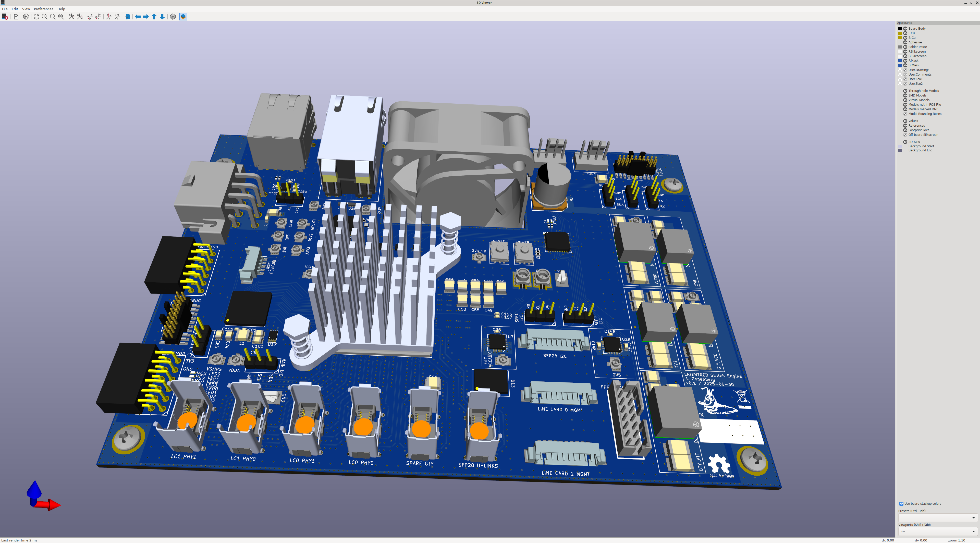
Task: Open the Preferences menu
Action: pos(43,9)
